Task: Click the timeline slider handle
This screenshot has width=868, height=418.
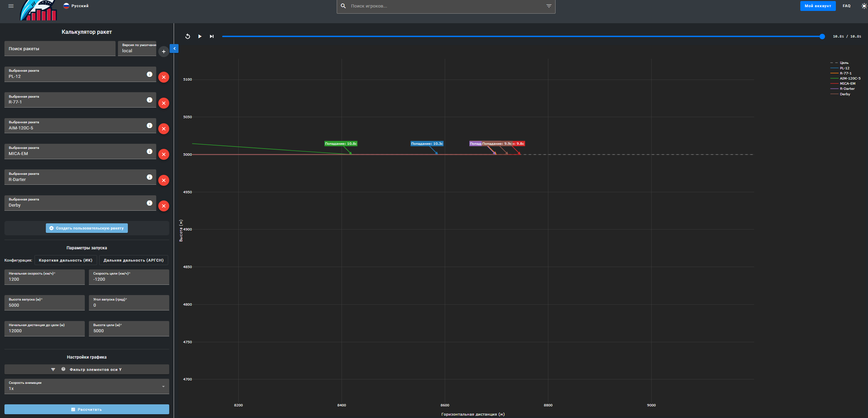Action: click(822, 37)
